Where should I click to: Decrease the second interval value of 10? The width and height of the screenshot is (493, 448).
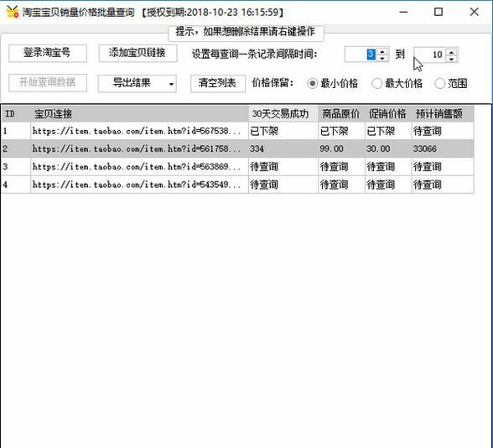click(451, 59)
